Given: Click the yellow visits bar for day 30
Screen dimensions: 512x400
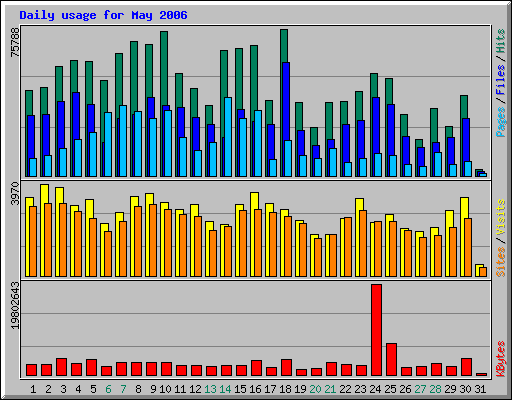Looking at the screenshot, I should [x=465, y=208].
